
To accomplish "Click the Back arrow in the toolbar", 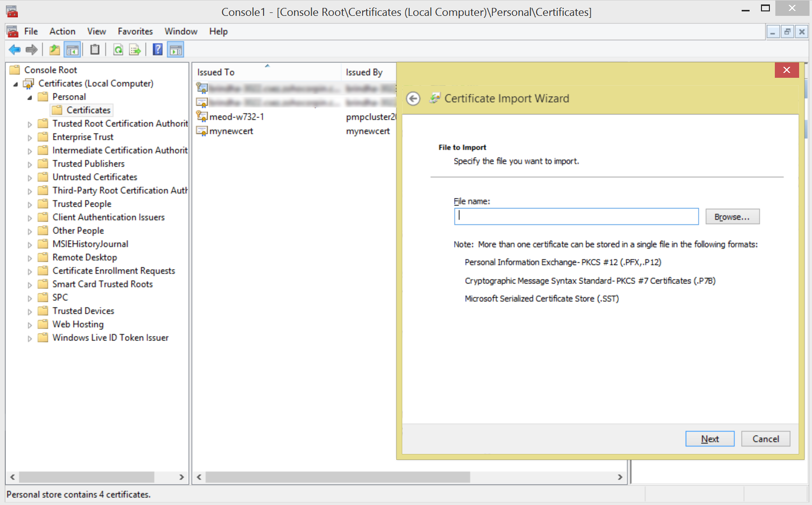I will pos(15,50).
